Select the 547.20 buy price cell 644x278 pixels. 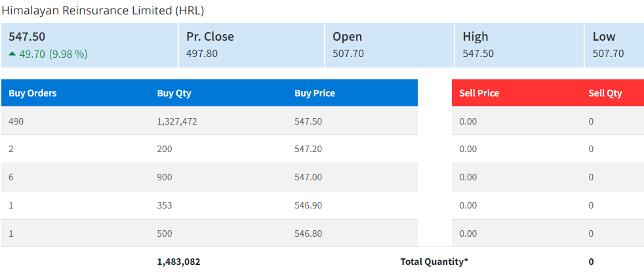point(308,149)
